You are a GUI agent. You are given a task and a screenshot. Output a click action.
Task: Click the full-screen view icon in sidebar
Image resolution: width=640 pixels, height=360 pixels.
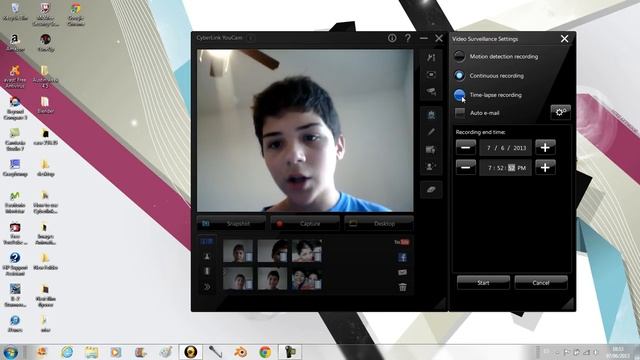click(431, 75)
